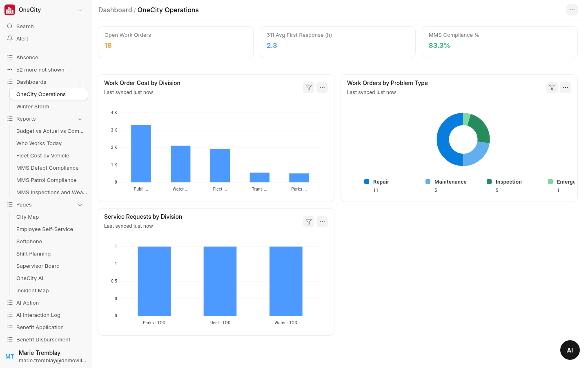
Task: Click the list icon beside AI Interaction Log
Action: [10, 315]
